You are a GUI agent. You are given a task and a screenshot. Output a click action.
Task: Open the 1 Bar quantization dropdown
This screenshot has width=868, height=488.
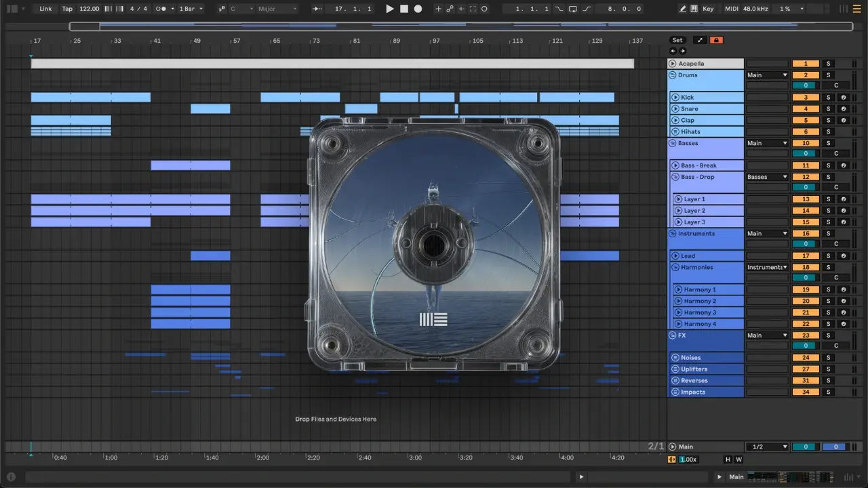coord(191,9)
